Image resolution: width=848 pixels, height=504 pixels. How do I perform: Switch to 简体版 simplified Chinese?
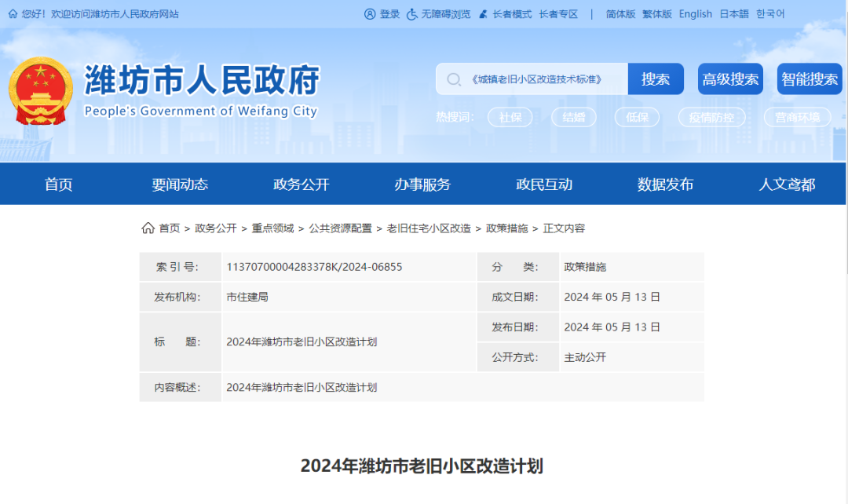coord(620,14)
